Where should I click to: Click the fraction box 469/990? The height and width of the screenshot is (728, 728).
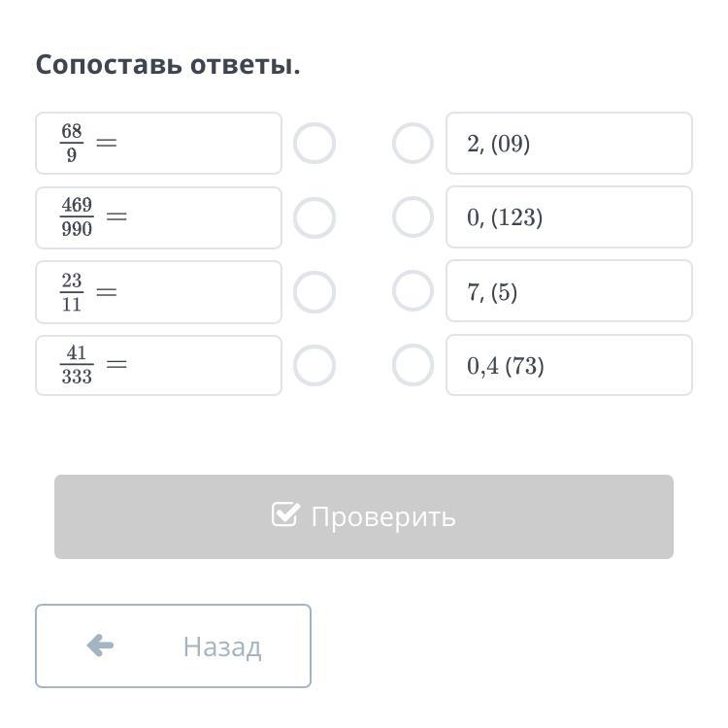click(x=158, y=217)
